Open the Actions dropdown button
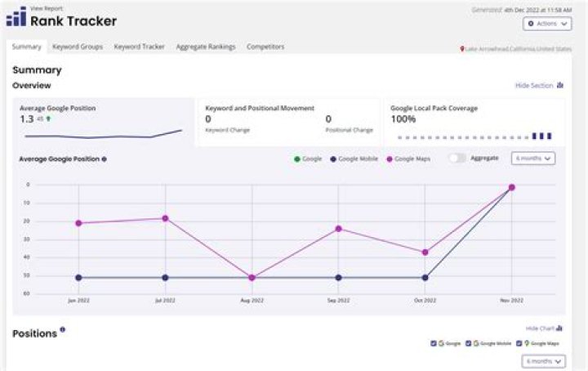 click(547, 24)
